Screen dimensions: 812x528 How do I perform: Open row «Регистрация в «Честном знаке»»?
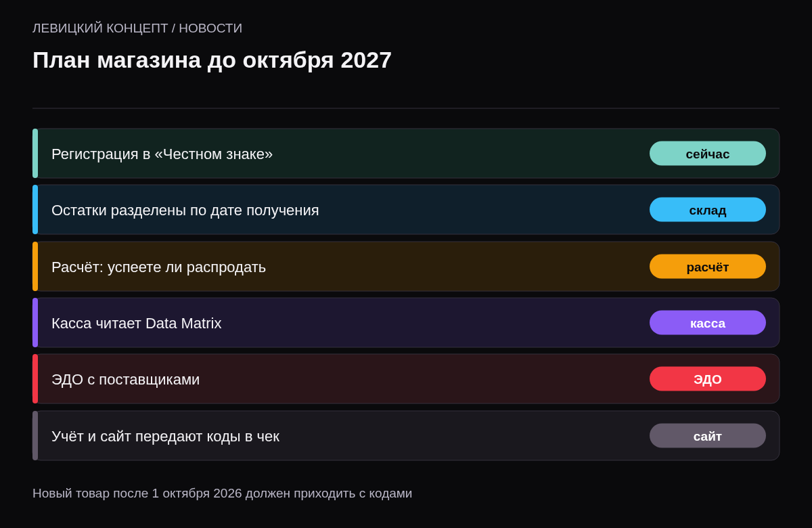[x=406, y=154]
